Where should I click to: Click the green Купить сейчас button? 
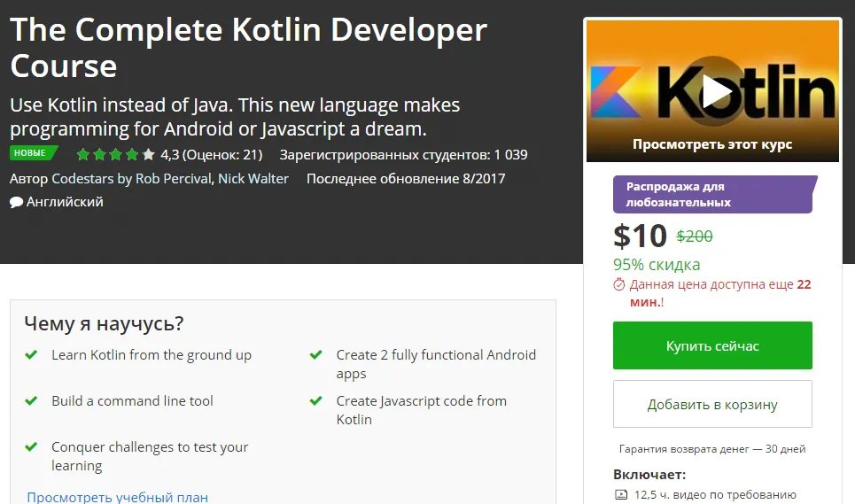point(712,345)
